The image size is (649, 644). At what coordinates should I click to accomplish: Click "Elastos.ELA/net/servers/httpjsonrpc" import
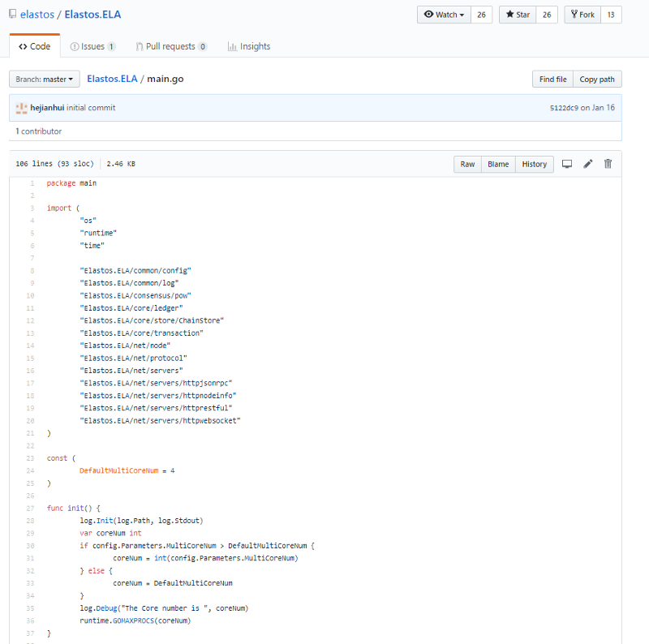(156, 383)
